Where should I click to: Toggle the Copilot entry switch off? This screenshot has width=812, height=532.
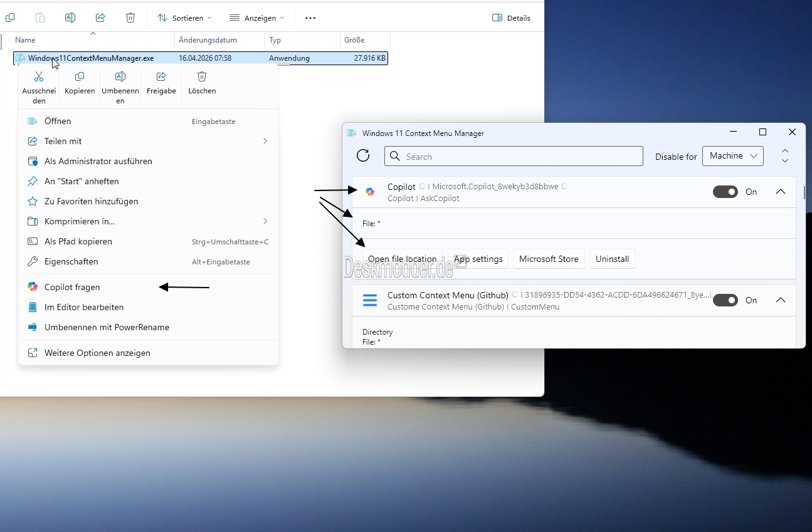[725, 192]
